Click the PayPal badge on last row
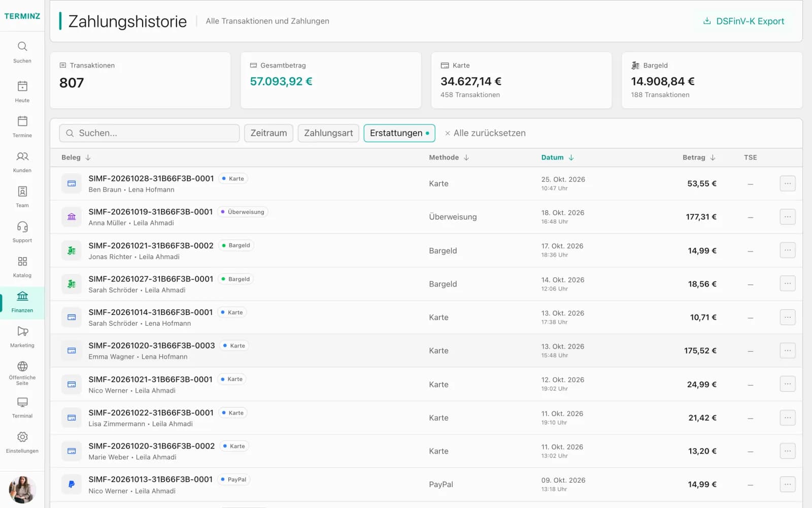Image resolution: width=812 pixels, height=508 pixels. [234, 480]
